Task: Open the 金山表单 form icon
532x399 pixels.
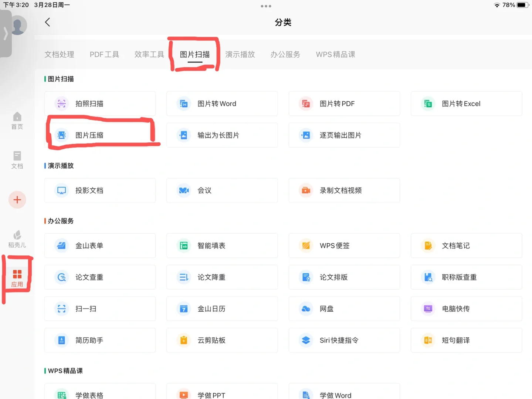Action: click(62, 246)
